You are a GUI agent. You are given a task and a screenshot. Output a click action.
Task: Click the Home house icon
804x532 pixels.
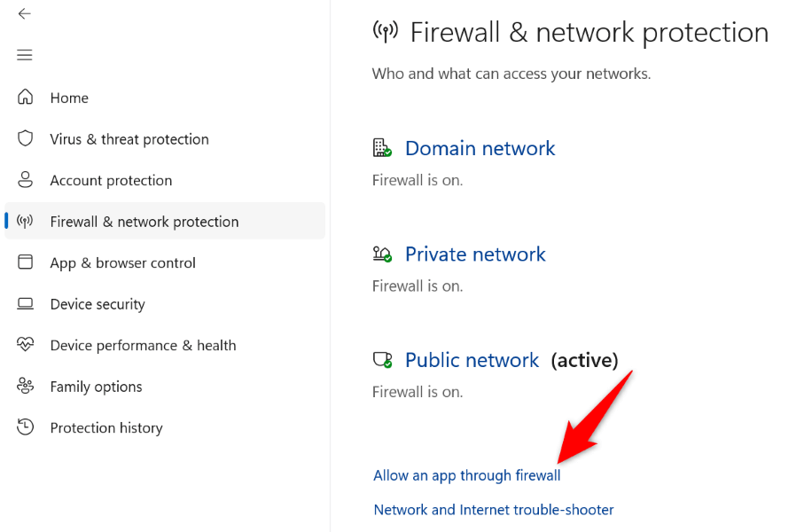click(x=25, y=97)
